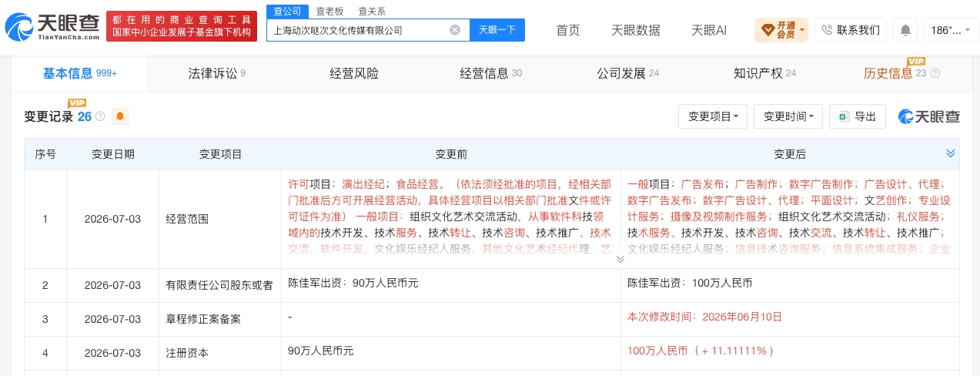The width and height of the screenshot is (980, 376).
Task: Open the 变更时间 filter dropdown
Action: (788, 116)
